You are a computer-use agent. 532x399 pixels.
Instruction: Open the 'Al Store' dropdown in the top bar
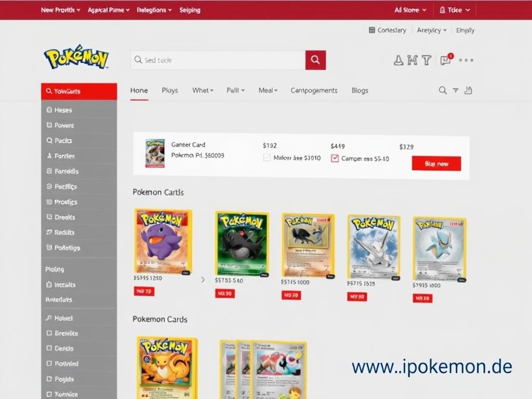pyautogui.click(x=409, y=9)
